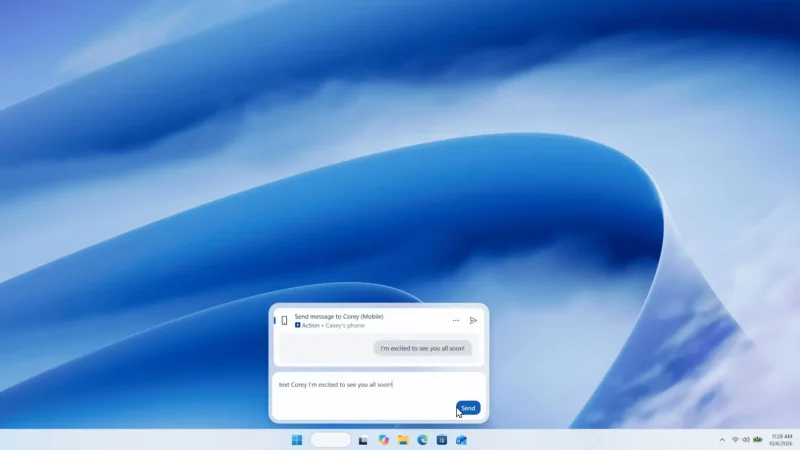Image resolution: width=800 pixels, height=450 pixels.
Task: Click the 'I'm excited to see you all soon!' bubble
Action: [x=422, y=348]
